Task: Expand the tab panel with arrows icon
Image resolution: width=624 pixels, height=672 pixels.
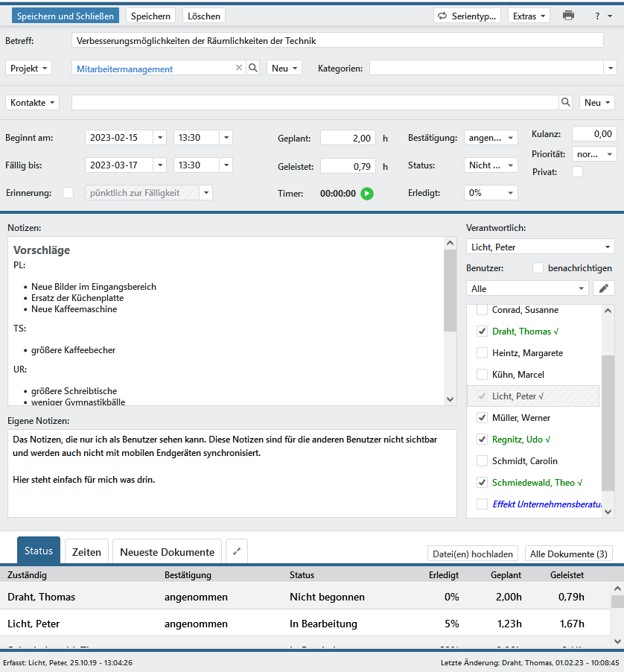Action: [236, 552]
